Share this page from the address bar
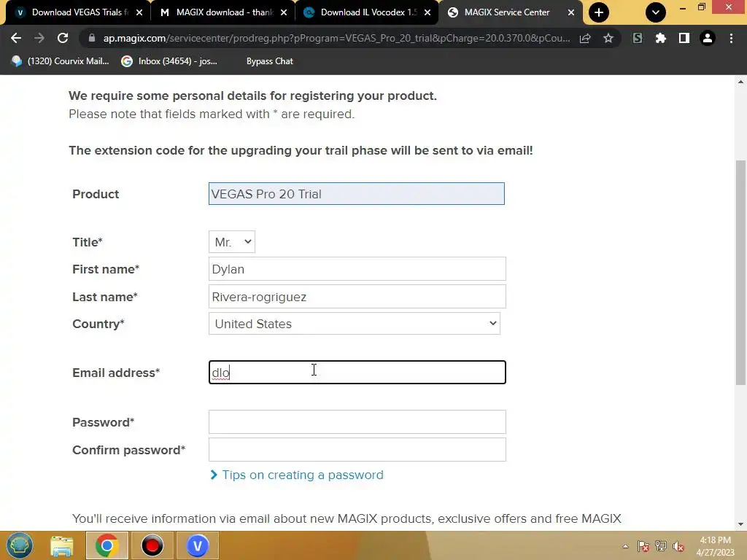The height and width of the screenshot is (560, 747). click(x=585, y=38)
